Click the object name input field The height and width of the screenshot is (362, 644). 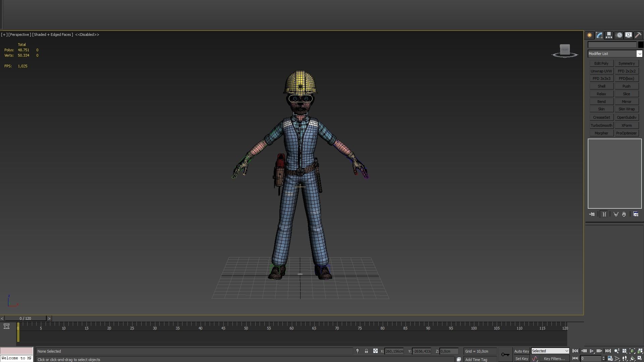[x=612, y=45]
